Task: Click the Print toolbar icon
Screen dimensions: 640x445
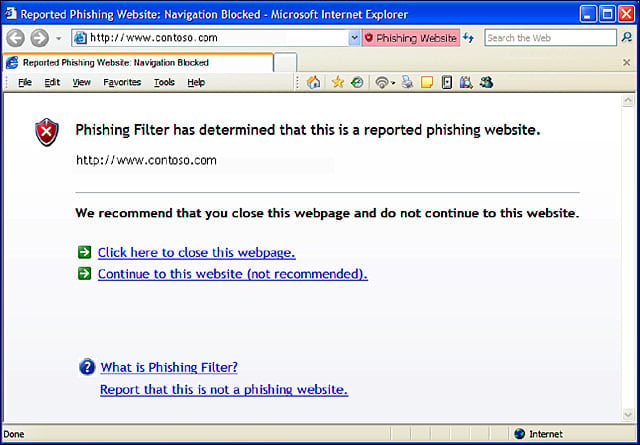Action: (x=407, y=82)
